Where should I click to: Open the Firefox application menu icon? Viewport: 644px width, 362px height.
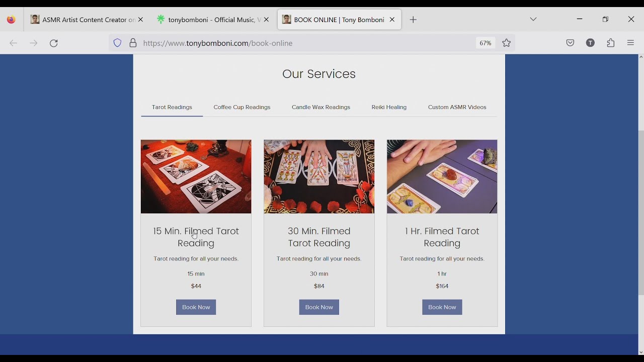click(631, 43)
